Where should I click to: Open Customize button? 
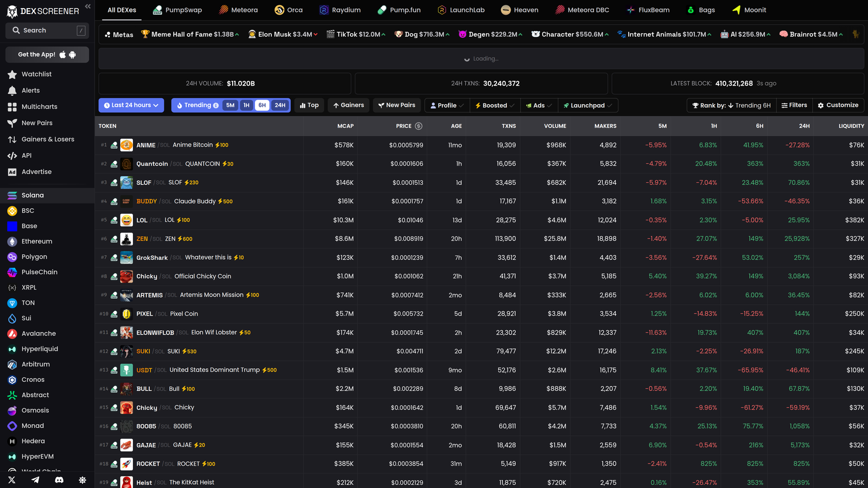838,105
